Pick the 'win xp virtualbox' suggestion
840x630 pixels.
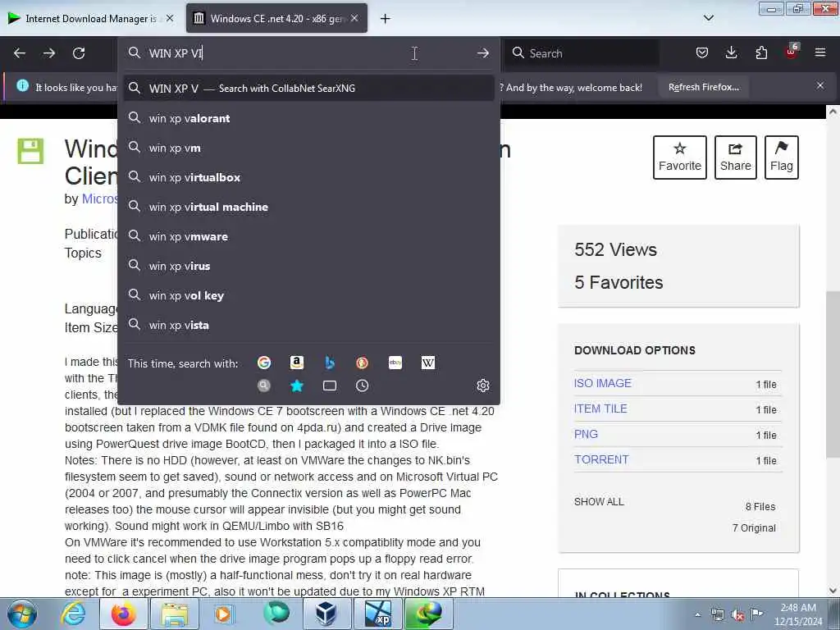[308, 177]
